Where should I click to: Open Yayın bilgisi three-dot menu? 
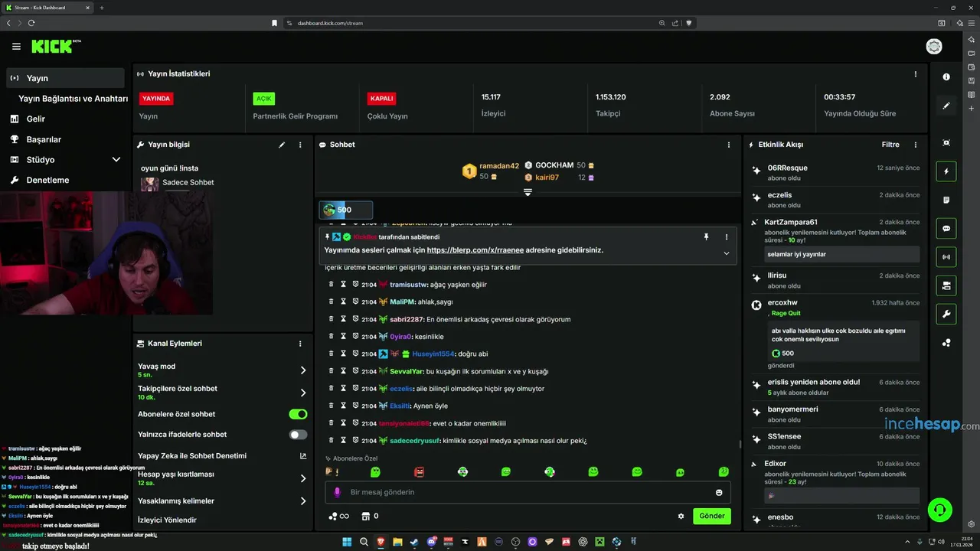click(x=300, y=145)
